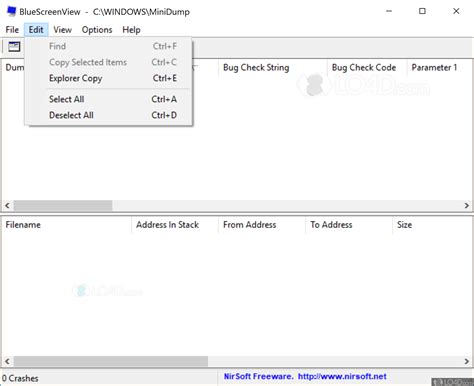Open the File menu
Viewport: 474px width, 386px height.
point(12,30)
